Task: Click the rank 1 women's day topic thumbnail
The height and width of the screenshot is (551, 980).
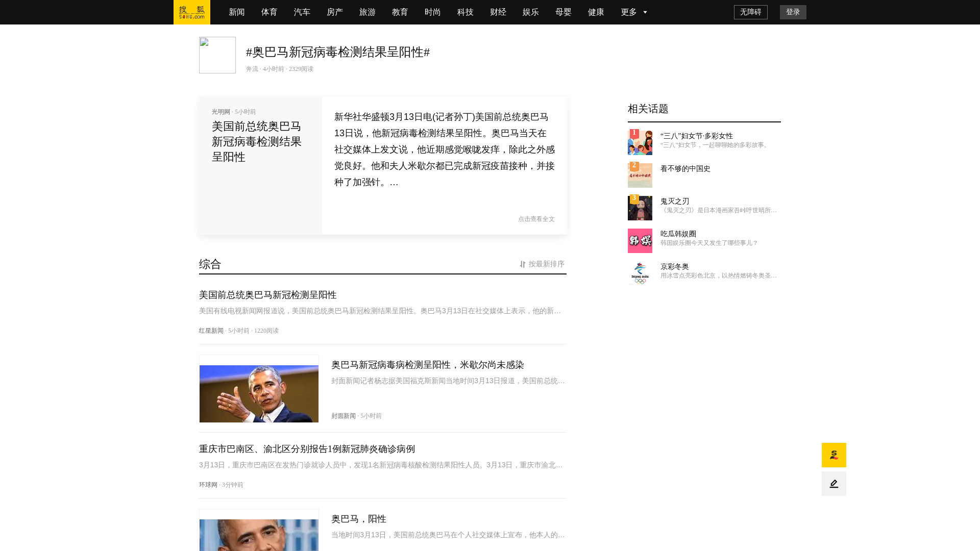Action: [640, 143]
